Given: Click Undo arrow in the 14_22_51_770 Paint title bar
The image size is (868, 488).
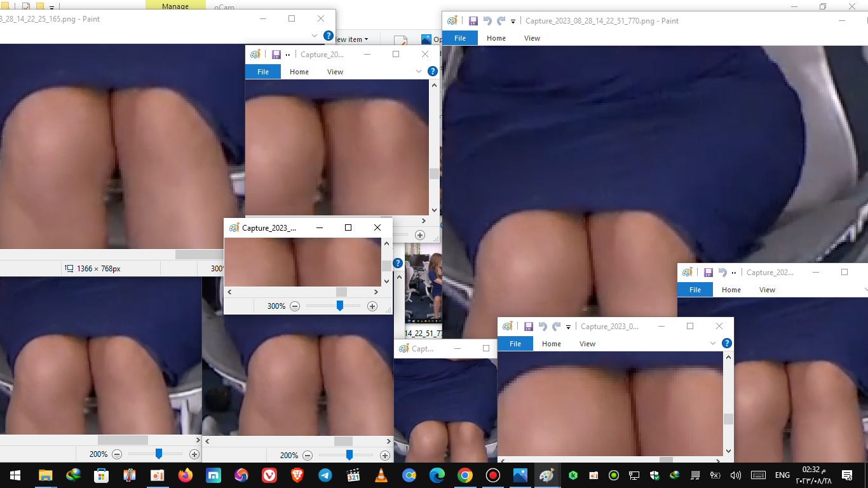Looking at the screenshot, I should pos(487,21).
